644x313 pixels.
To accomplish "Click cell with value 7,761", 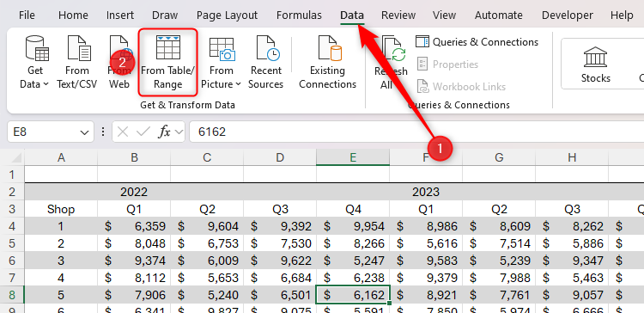I will click(x=499, y=295).
